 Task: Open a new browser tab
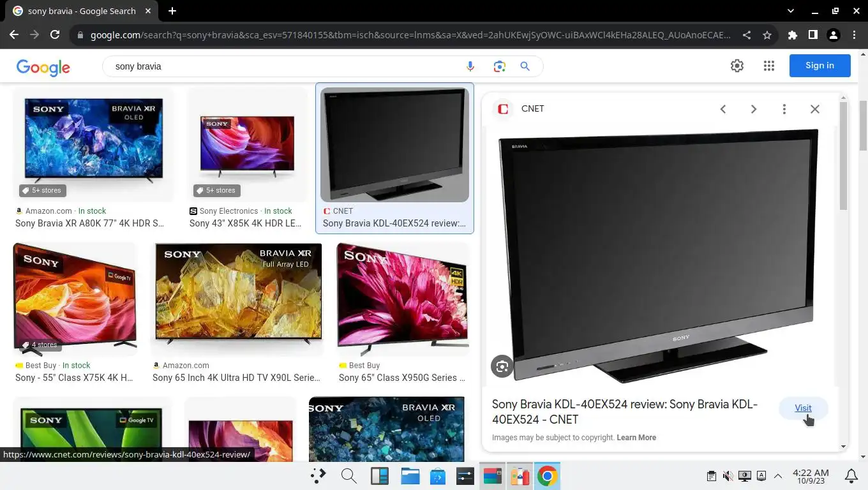(x=172, y=11)
